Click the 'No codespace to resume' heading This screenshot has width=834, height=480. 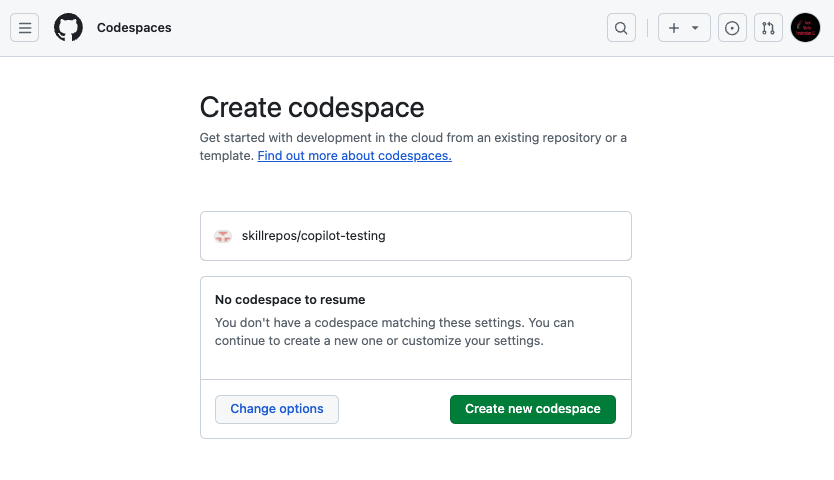[290, 300]
